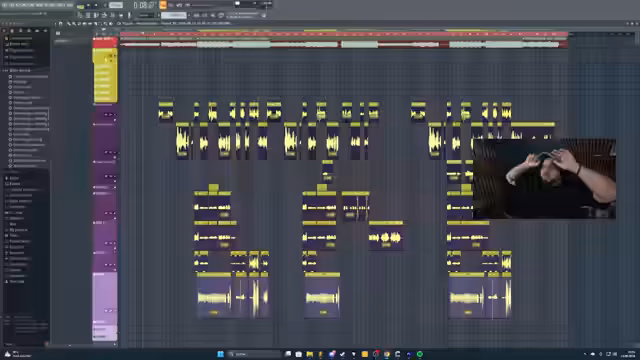Image resolution: width=640 pixels, height=360 pixels.
Task: Select the Delete tool in playlist toolbar
Action: coord(79,24)
